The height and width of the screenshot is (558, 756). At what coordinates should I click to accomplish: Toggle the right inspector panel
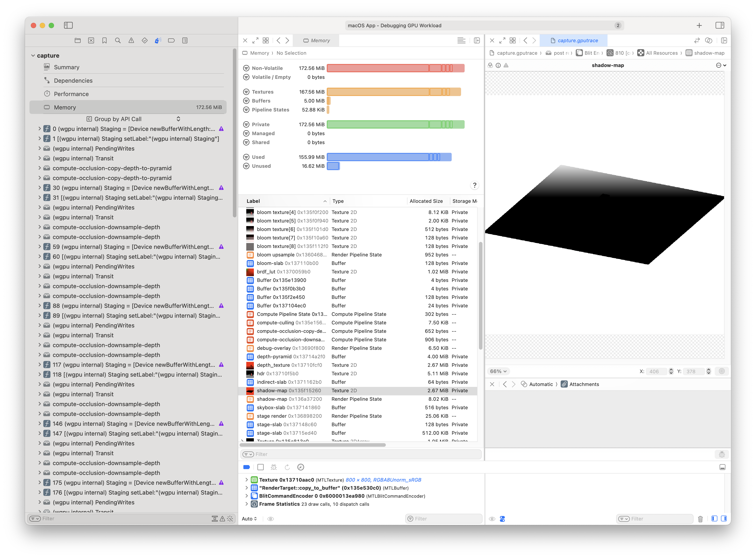[720, 25]
